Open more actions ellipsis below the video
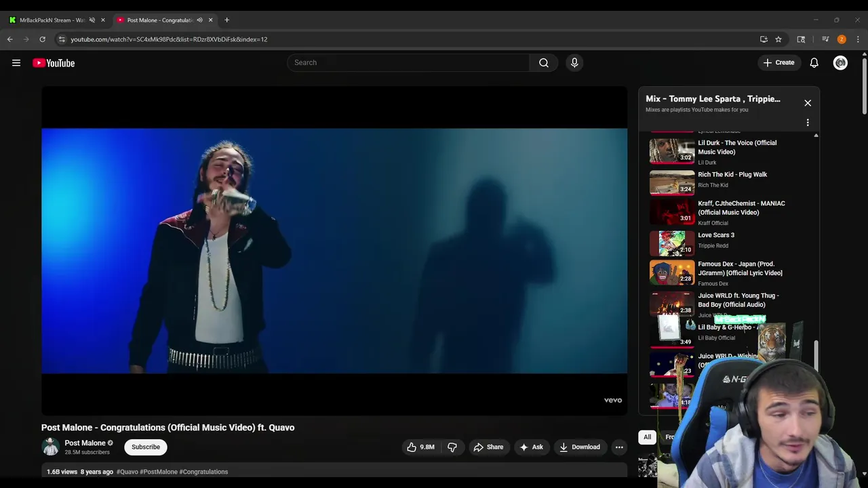Image resolution: width=868 pixels, height=488 pixels. 619,447
